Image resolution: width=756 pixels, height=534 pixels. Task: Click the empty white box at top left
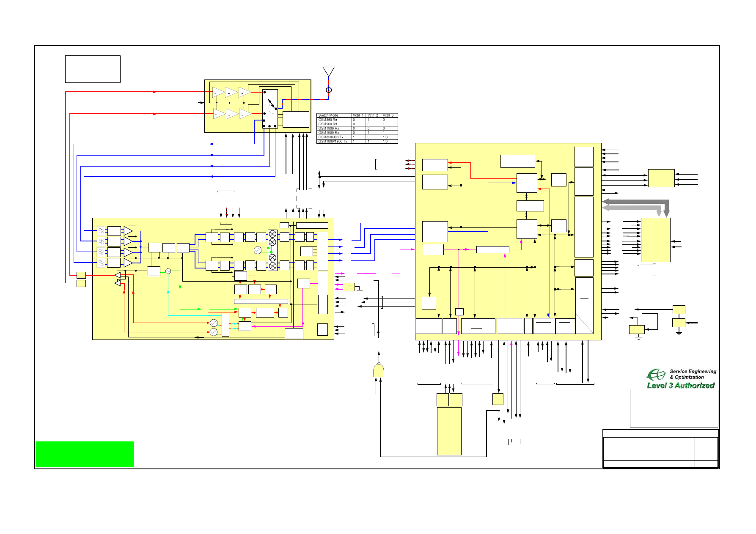coord(93,69)
